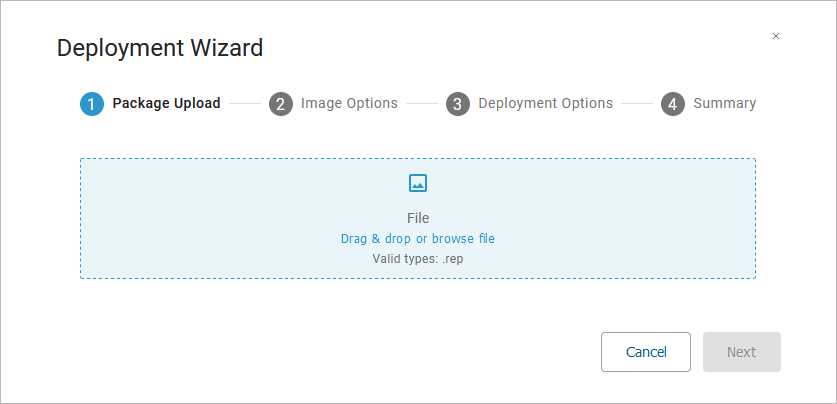Close the Deployment Wizard dialog

tap(776, 36)
